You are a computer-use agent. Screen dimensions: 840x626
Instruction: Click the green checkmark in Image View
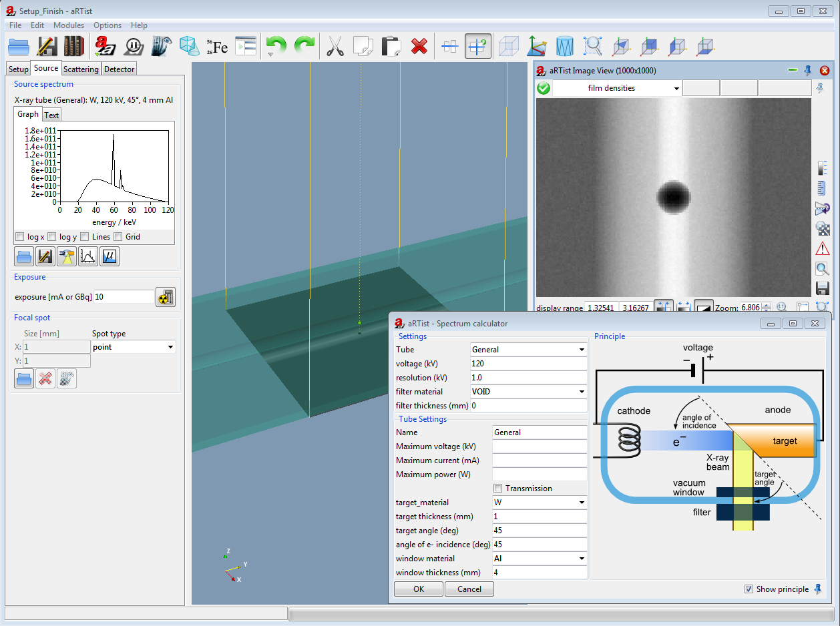pos(544,88)
